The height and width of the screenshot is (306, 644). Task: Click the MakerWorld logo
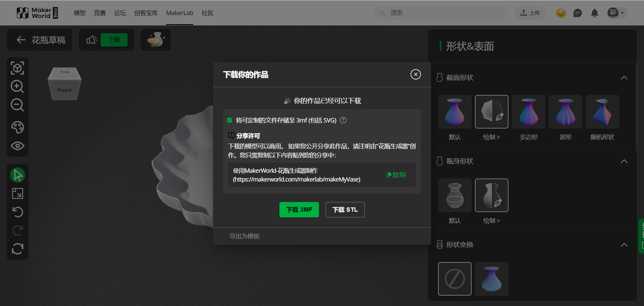pos(37,13)
